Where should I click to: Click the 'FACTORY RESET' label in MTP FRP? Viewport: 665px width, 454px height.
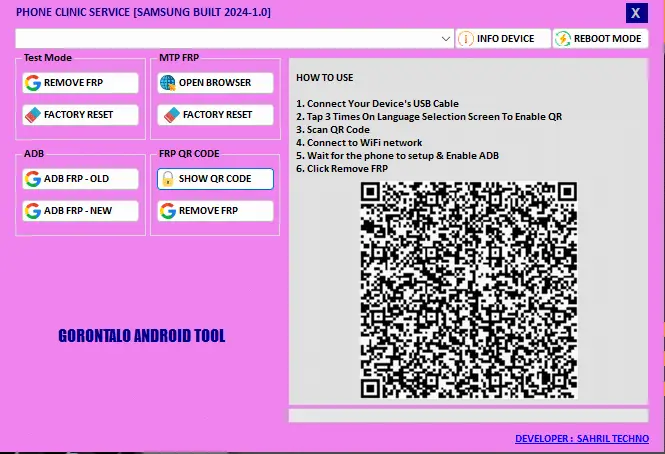[218, 115]
